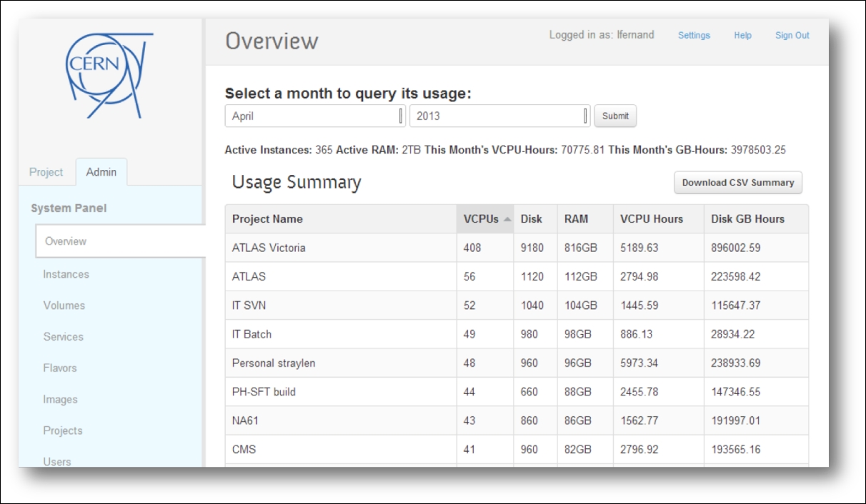The image size is (866, 504).
Task: Click the Disk GB Hours header
Action: [x=747, y=219]
